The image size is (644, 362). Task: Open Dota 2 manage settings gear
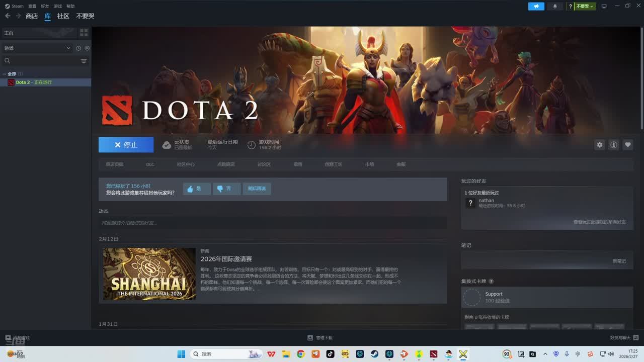600,145
